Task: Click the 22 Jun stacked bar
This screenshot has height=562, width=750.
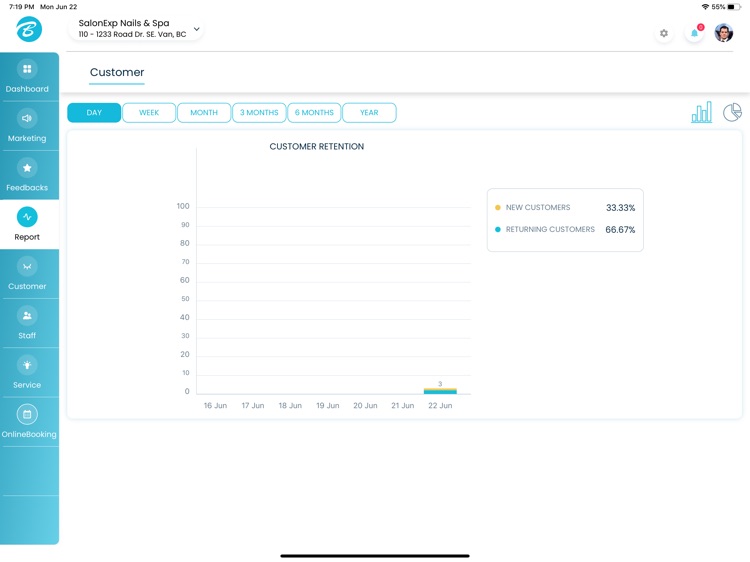Action: [x=440, y=391]
